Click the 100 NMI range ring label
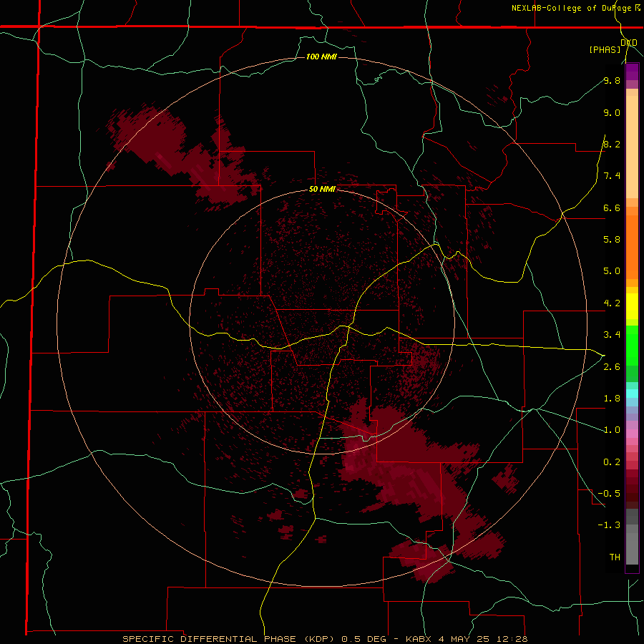This screenshot has height=644, width=644. click(x=321, y=57)
